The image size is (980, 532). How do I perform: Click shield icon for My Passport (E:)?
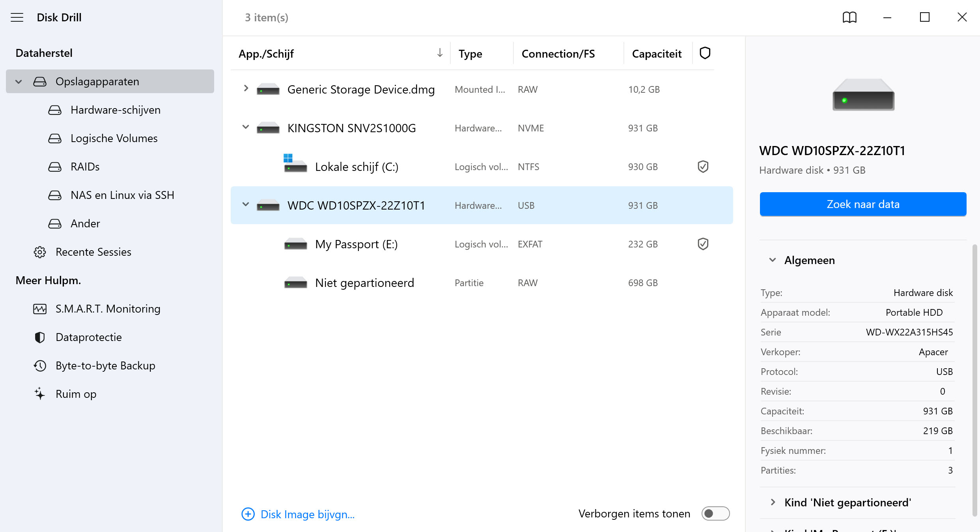coord(703,244)
